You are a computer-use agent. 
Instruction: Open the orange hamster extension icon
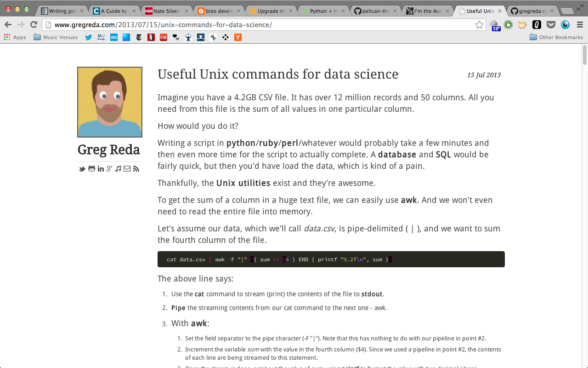pyautogui.click(x=522, y=25)
